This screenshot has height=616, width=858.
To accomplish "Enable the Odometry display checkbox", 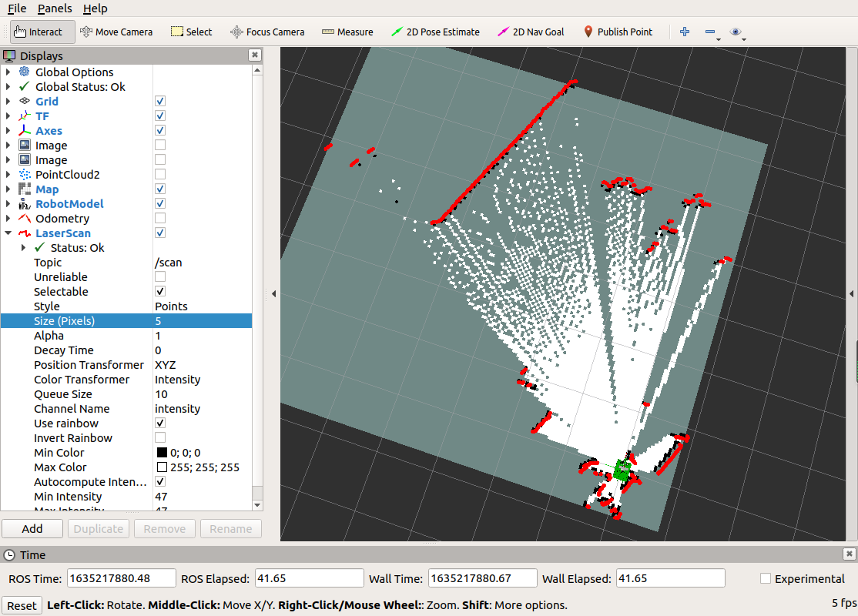I will (159, 218).
